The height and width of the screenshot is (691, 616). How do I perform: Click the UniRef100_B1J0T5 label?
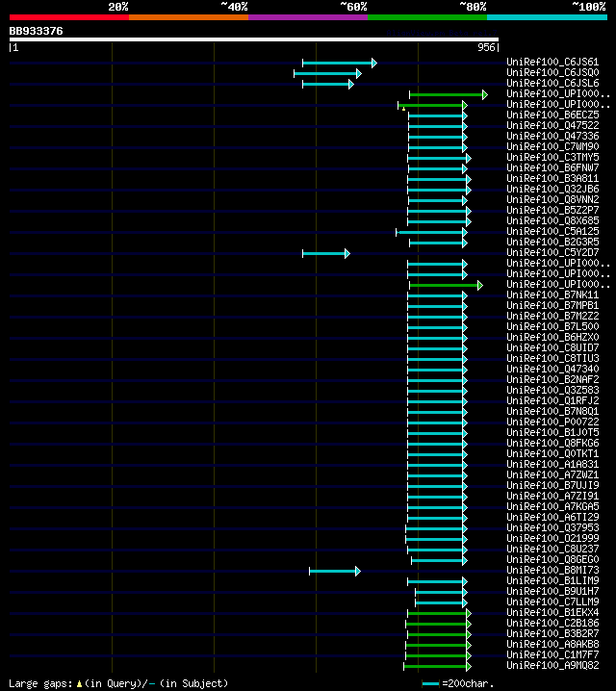[552, 432]
